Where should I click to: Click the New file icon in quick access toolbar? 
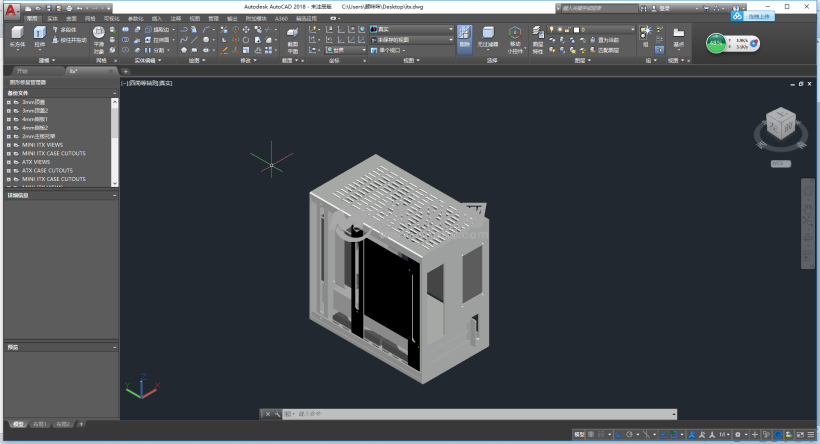[28, 8]
